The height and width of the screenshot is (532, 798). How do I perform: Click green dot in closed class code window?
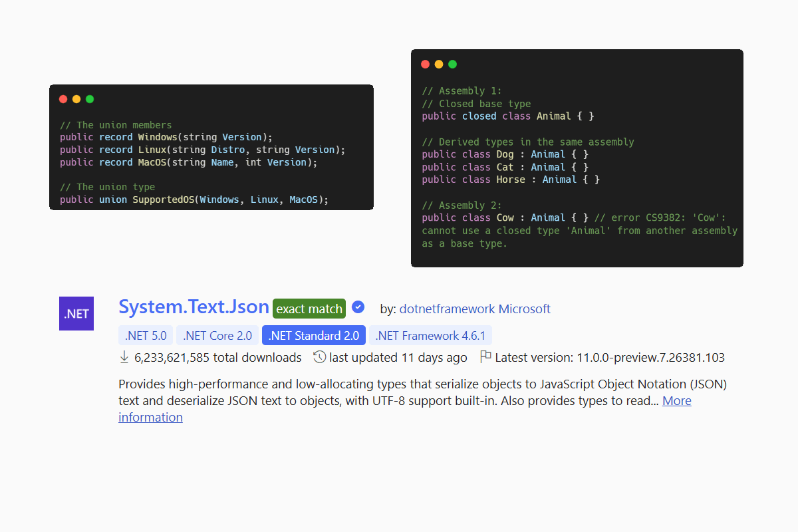pos(452,64)
